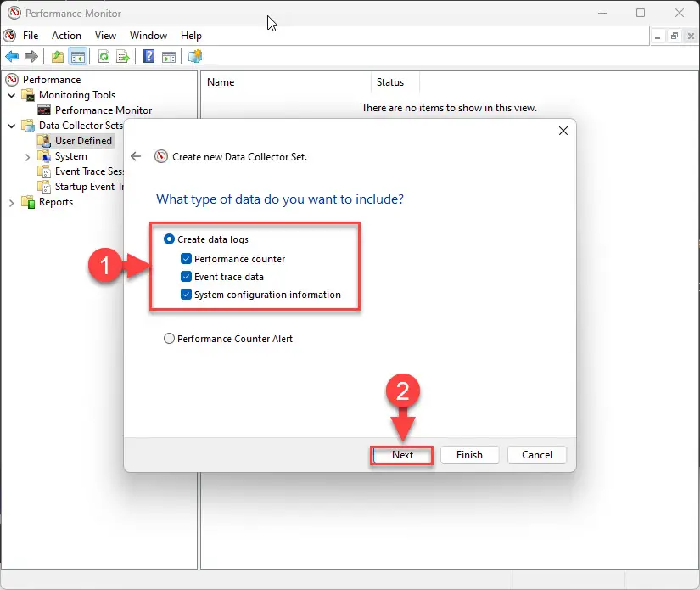Click the Up one level folder icon
This screenshot has width=700, height=590.
[58, 57]
